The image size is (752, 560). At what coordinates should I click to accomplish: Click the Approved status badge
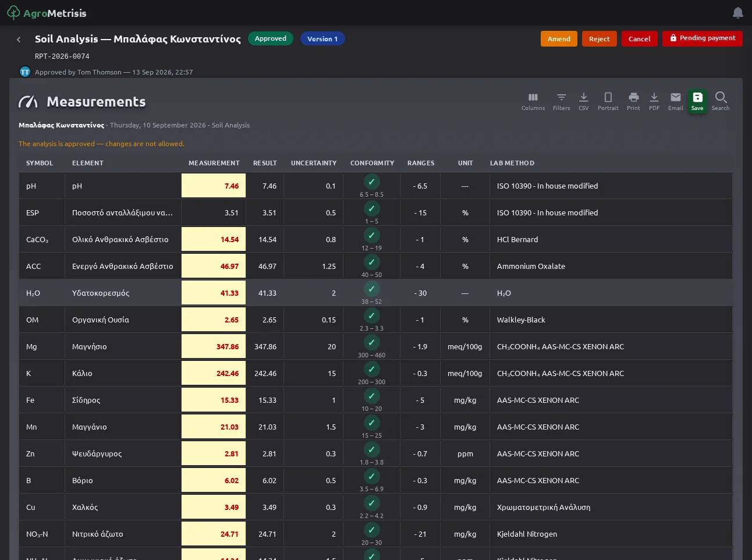point(270,38)
